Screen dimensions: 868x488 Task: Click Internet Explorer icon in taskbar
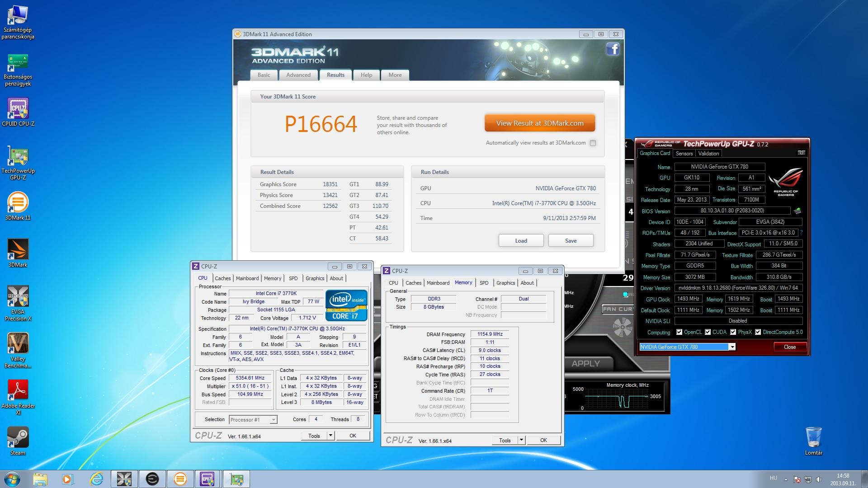(x=96, y=479)
